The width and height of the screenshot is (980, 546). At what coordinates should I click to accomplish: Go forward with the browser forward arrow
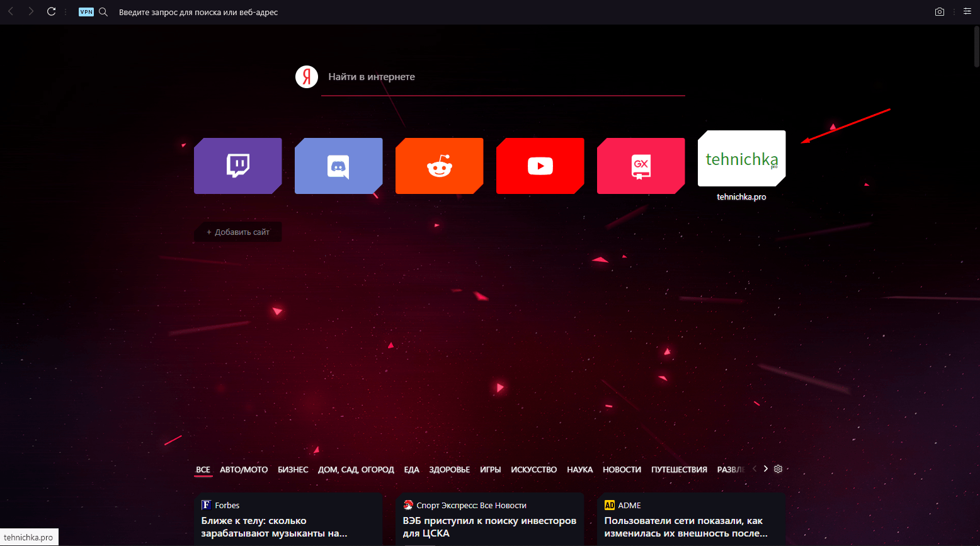point(31,12)
